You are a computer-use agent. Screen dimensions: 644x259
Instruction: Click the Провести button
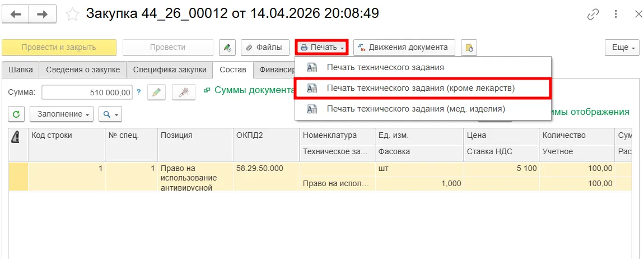tap(167, 47)
